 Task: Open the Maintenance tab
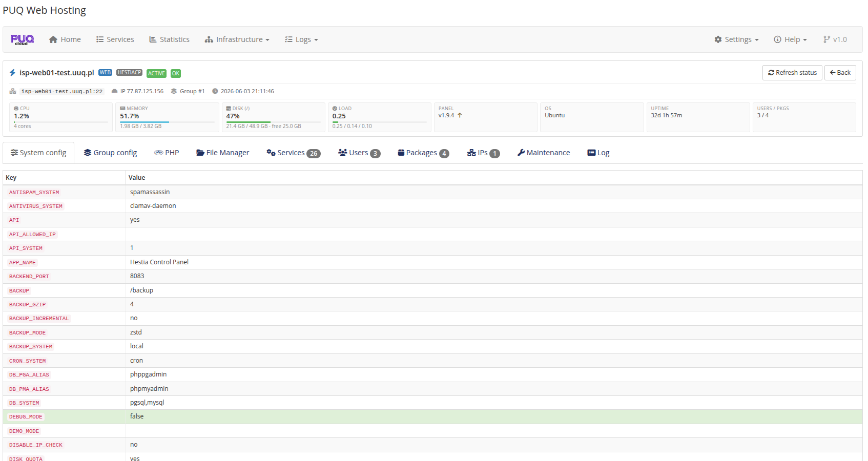click(544, 153)
